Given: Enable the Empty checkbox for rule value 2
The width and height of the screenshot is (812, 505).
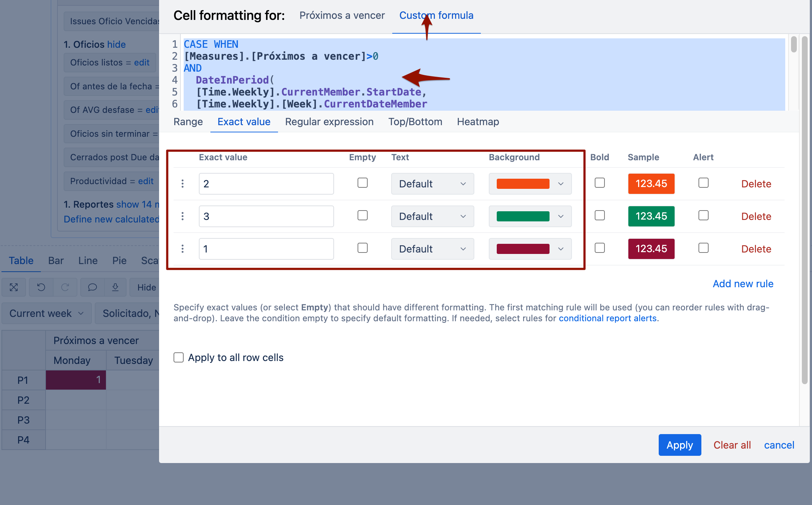Looking at the screenshot, I should [x=363, y=183].
